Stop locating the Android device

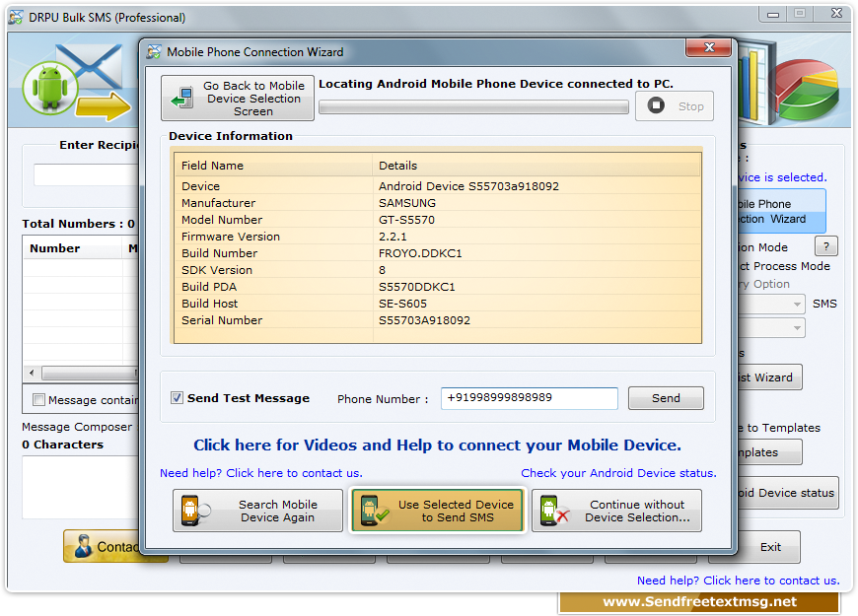pos(675,105)
